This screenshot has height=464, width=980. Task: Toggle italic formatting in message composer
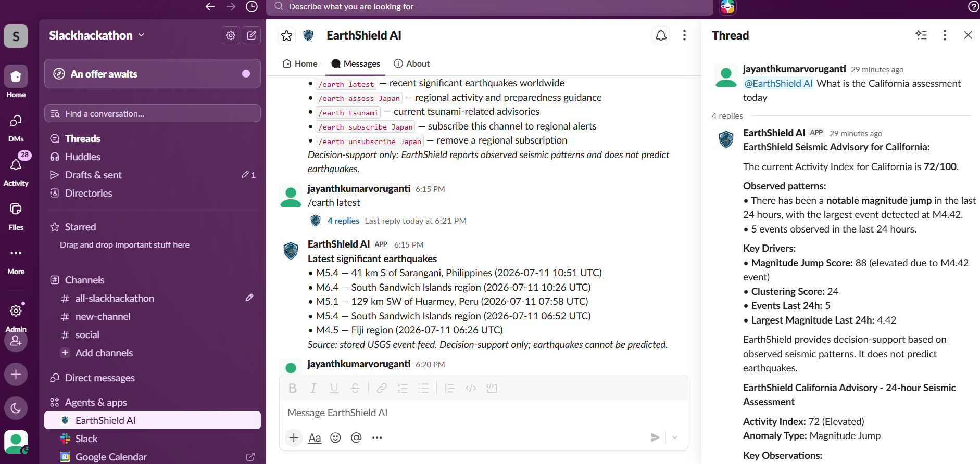tap(313, 388)
